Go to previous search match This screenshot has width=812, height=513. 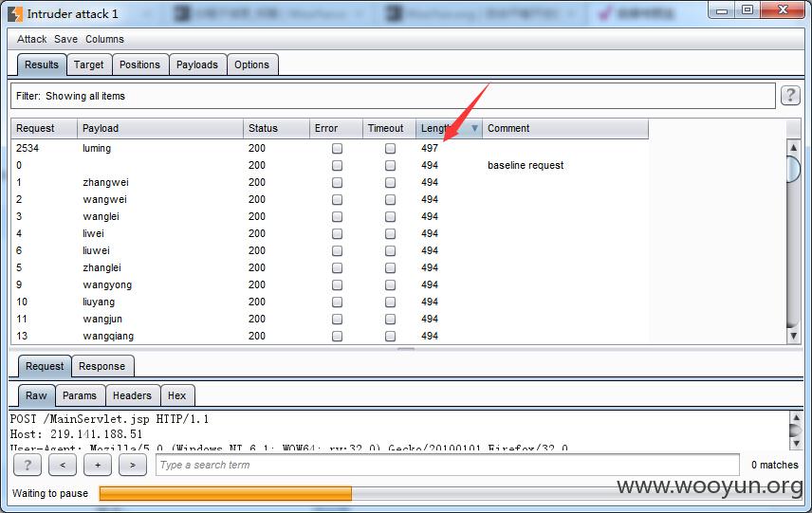pos(63,465)
